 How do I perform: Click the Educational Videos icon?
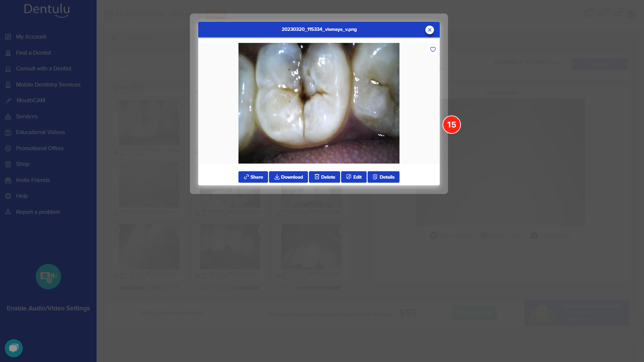tap(8, 132)
